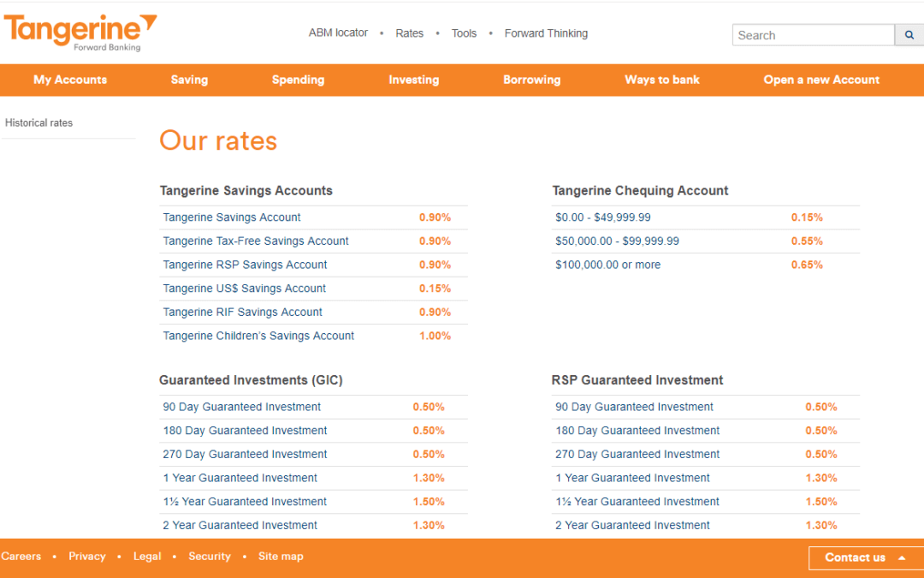Open the Security footer link
Viewport: 924px width, 578px height.
point(210,557)
